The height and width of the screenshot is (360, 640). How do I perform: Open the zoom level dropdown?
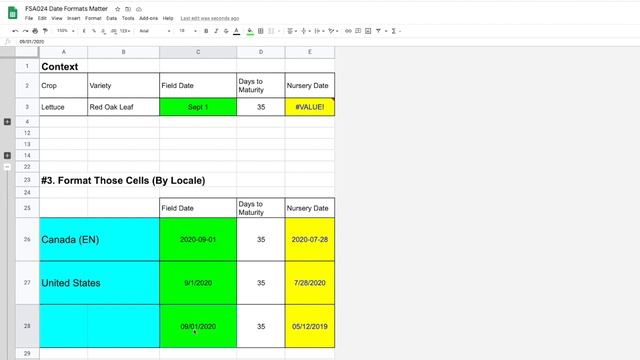click(66, 31)
